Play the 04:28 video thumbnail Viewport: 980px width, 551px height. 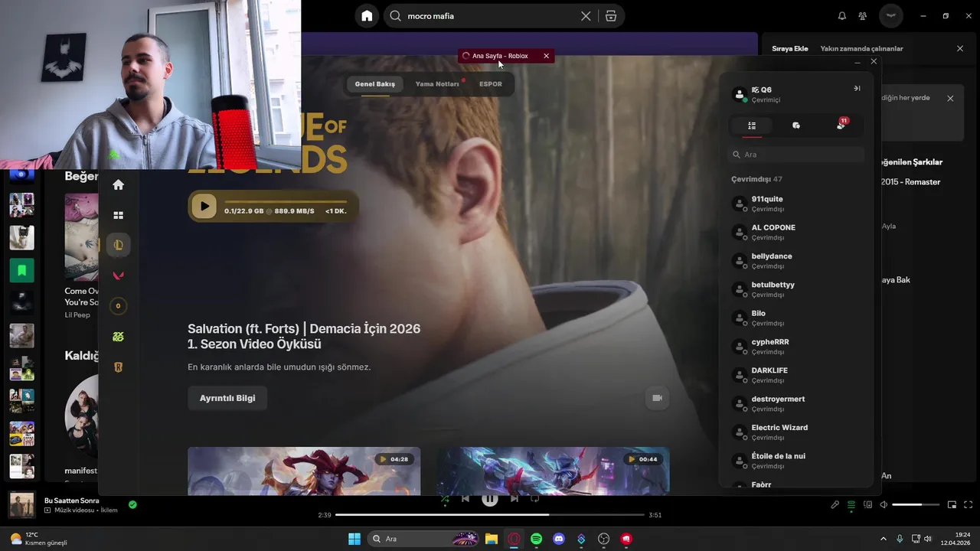[304, 471]
